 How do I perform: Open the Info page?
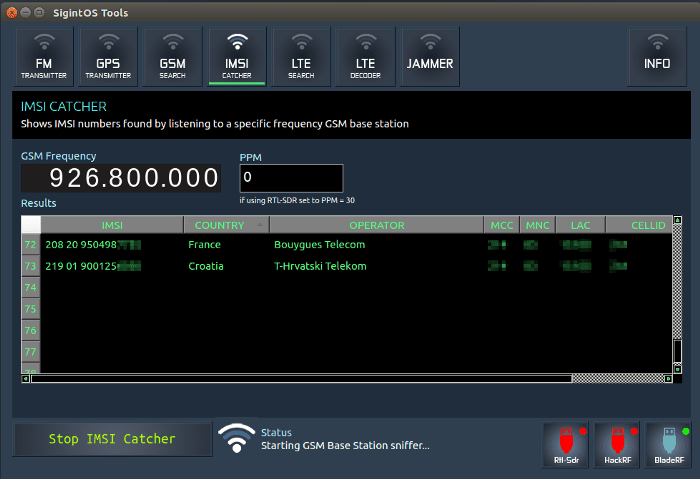click(657, 57)
